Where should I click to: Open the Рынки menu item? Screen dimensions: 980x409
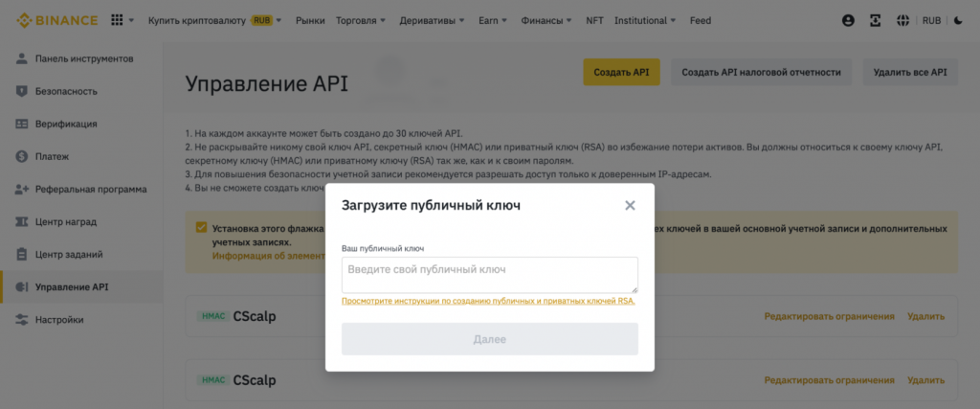(310, 20)
